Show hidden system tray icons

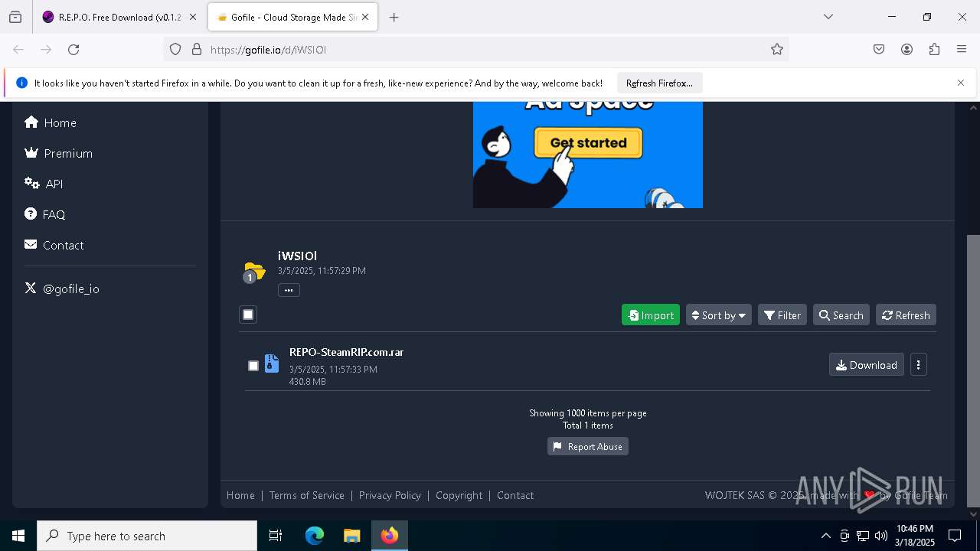825,536
